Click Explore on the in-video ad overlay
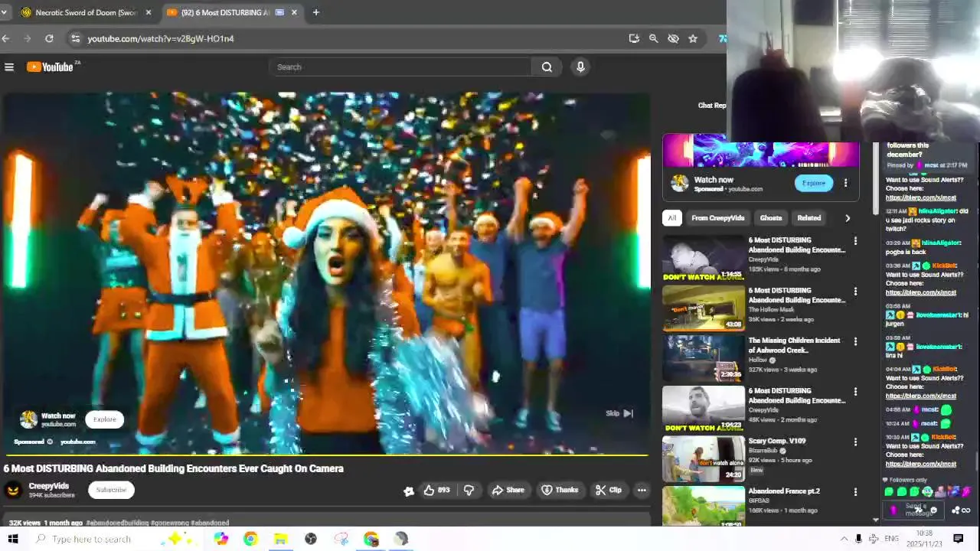The height and width of the screenshot is (551, 980). coord(105,419)
